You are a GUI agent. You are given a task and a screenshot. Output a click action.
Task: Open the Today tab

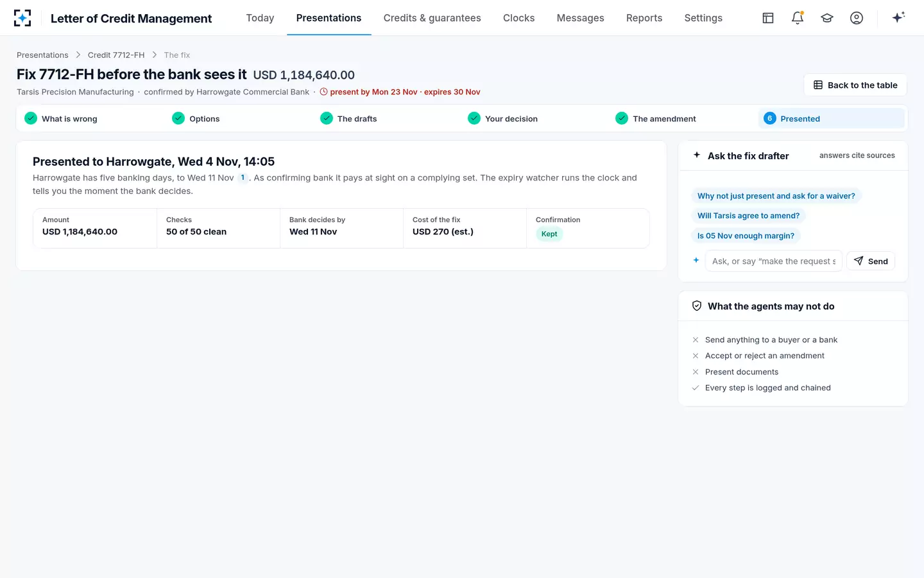tap(260, 18)
